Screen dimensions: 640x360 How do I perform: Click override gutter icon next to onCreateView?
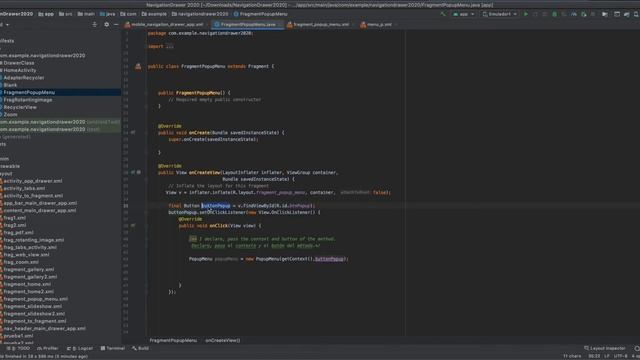133,172
